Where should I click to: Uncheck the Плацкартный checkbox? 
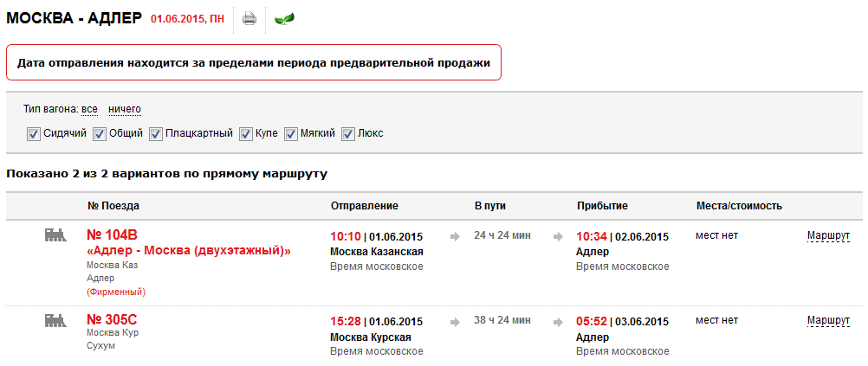pos(156,134)
